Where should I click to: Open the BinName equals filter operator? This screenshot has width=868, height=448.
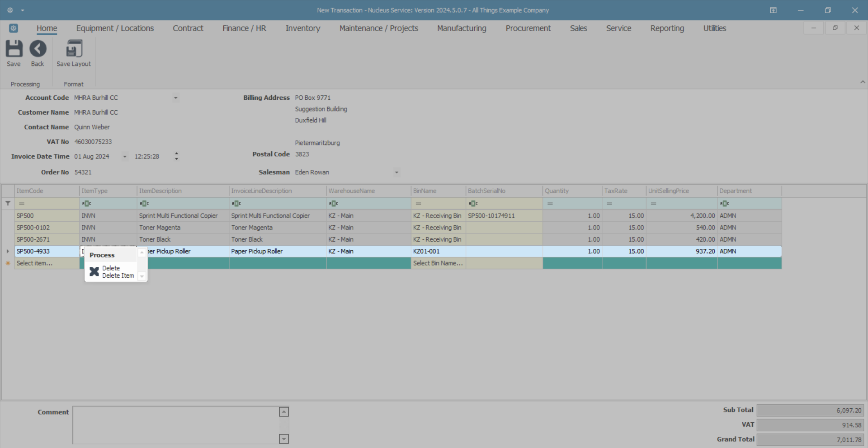[418, 203]
